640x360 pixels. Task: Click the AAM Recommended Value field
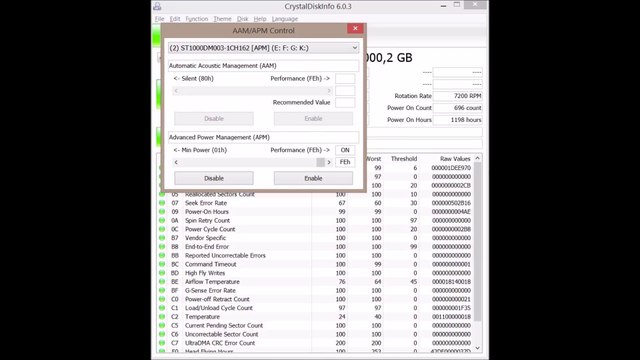click(345, 102)
